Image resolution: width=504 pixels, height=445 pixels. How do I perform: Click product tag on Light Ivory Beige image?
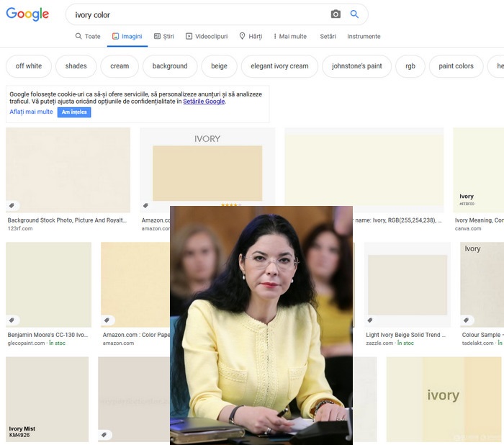pos(370,320)
